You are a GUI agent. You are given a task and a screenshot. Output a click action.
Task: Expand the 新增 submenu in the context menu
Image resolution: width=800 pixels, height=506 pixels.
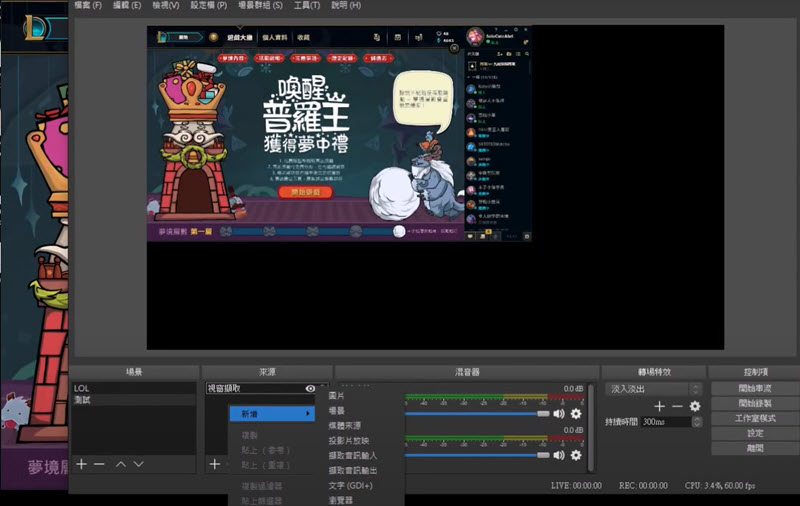[272, 414]
